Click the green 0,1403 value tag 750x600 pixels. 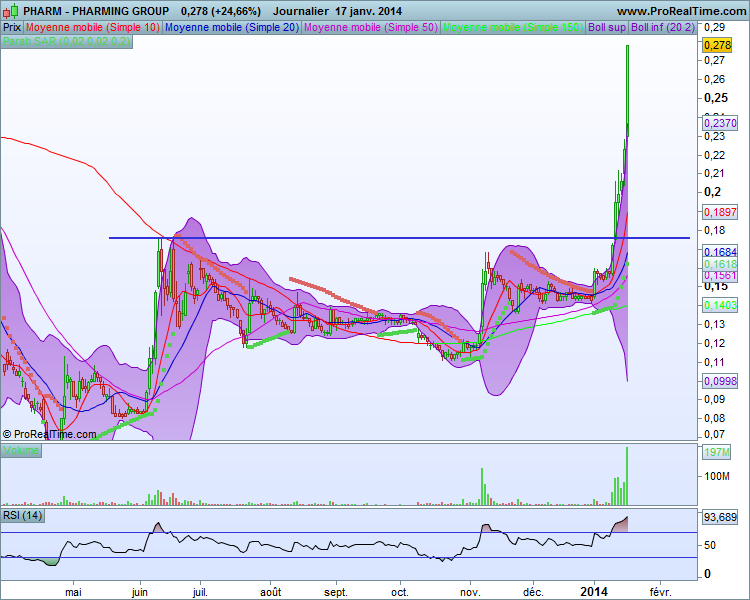[720, 305]
